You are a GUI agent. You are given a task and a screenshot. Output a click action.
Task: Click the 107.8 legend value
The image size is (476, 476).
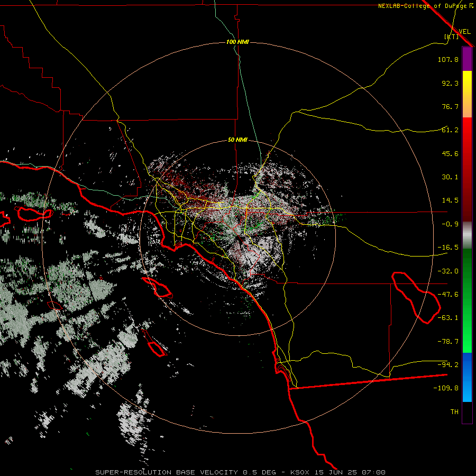click(448, 59)
